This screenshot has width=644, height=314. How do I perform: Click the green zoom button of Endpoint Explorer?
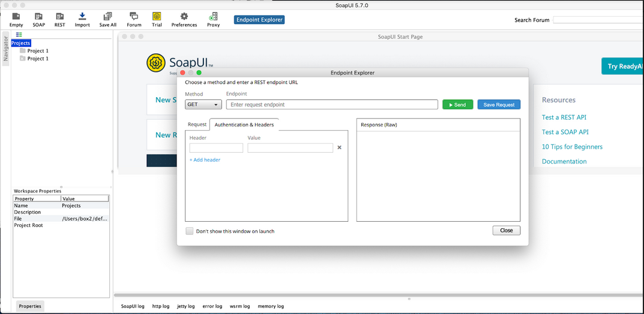click(x=199, y=73)
